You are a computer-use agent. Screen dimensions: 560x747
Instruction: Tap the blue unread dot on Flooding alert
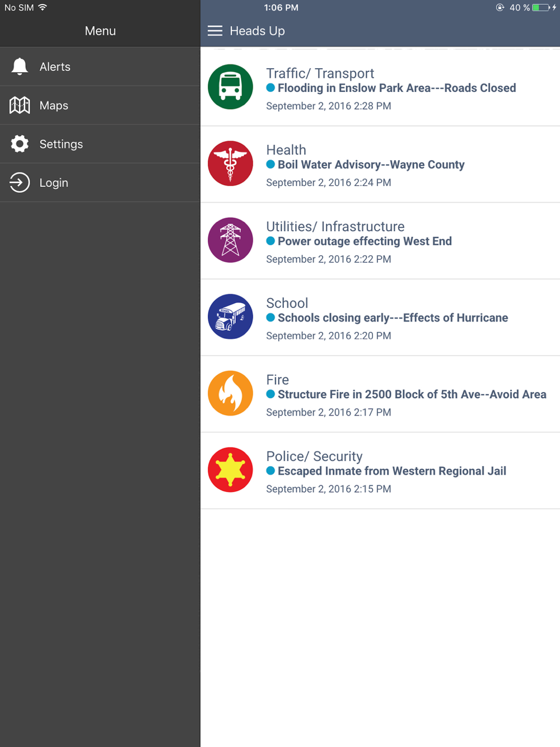[270, 87]
